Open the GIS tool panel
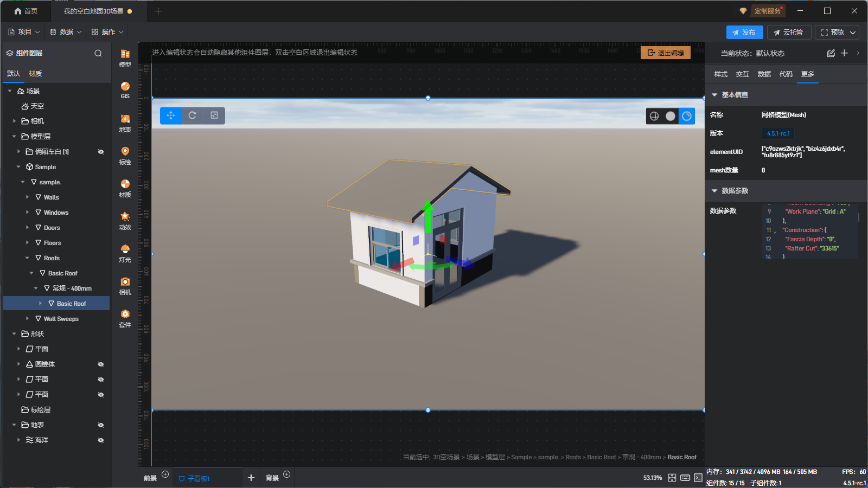Screen dimensions: 868x488 (x=125, y=90)
